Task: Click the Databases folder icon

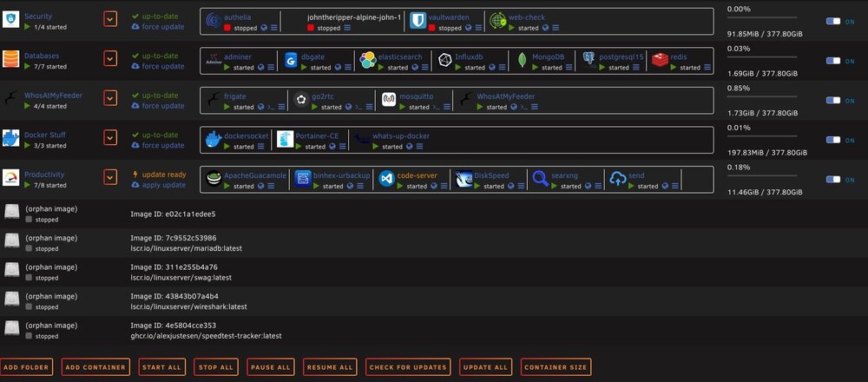Action: point(10,59)
